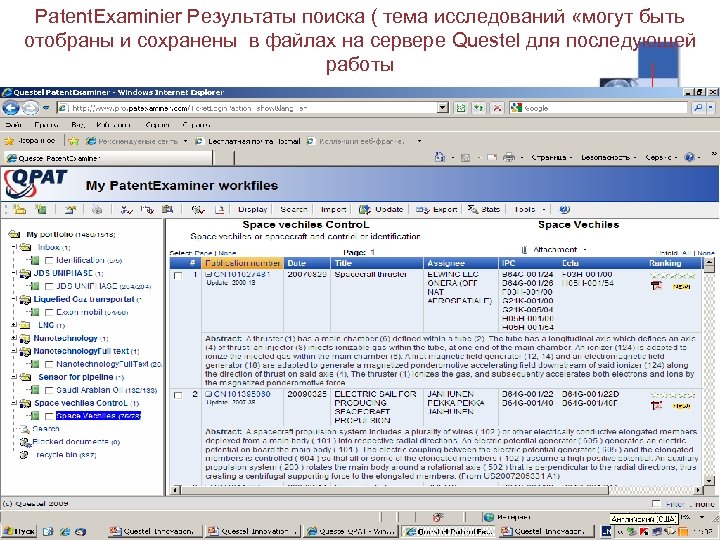Collapse the Sensor for pipeline folder
This screenshot has width=720, height=540.
[x=14, y=377]
